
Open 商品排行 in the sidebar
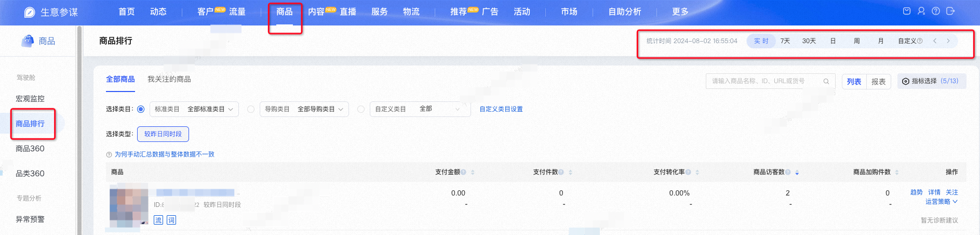point(30,124)
